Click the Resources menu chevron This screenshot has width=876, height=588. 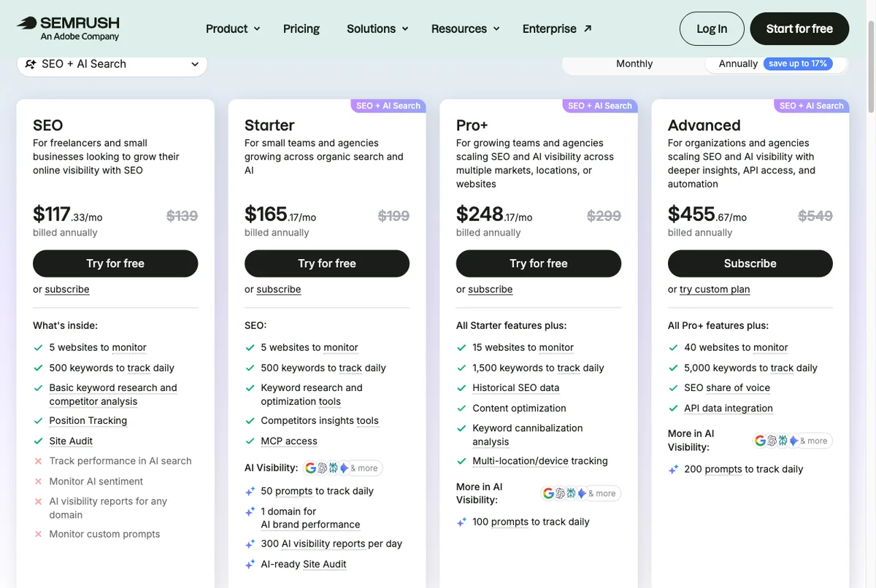496,29
